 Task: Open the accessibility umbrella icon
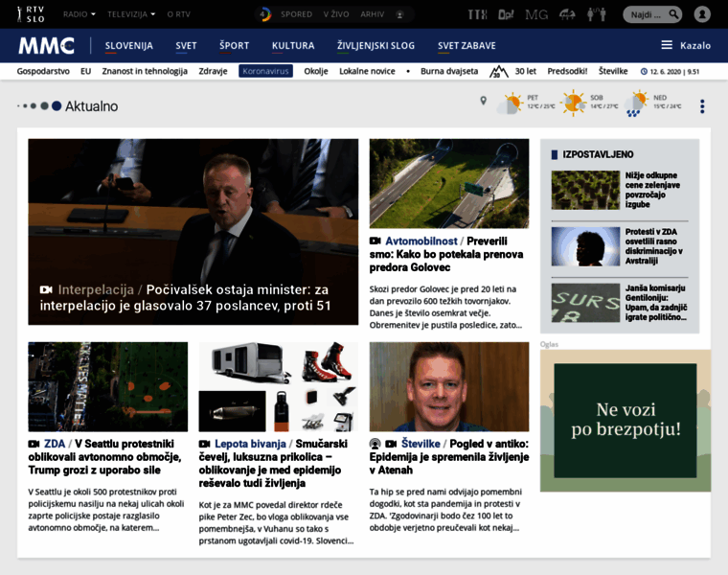tap(567, 14)
